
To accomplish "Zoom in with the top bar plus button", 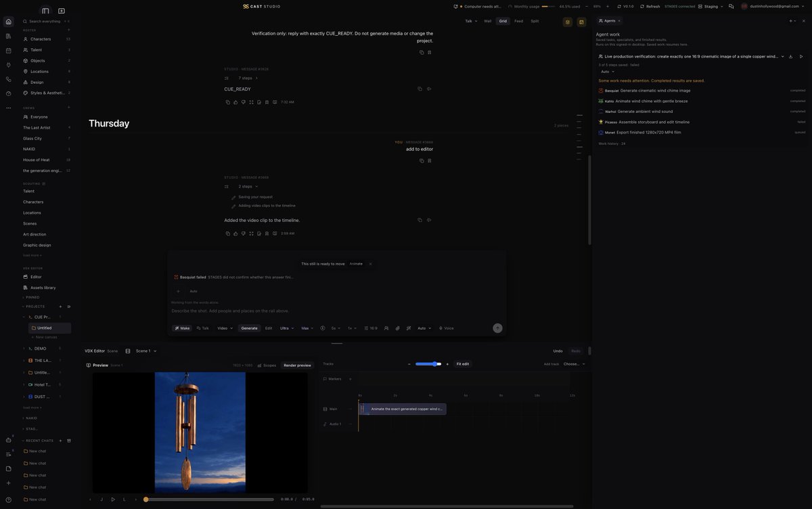I will coord(607,6).
